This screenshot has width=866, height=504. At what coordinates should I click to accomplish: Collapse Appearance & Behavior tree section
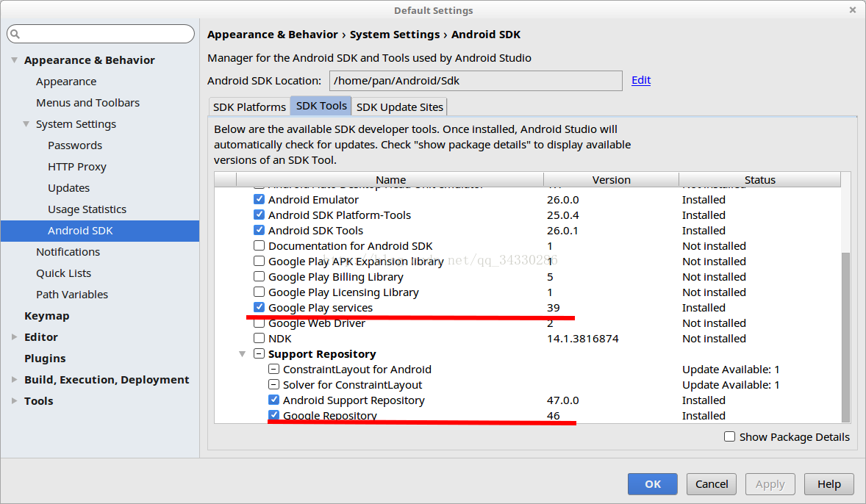tap(15, 60)
